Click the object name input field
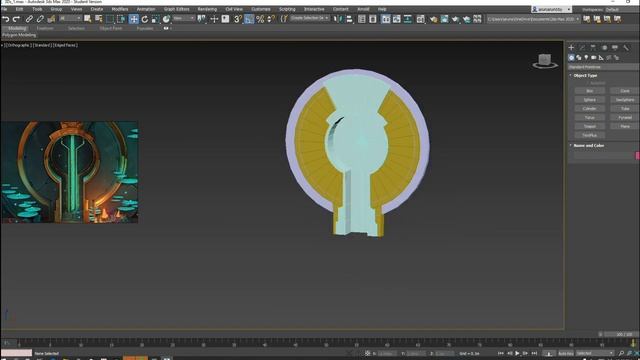640x360 pixels. point(604,156)
